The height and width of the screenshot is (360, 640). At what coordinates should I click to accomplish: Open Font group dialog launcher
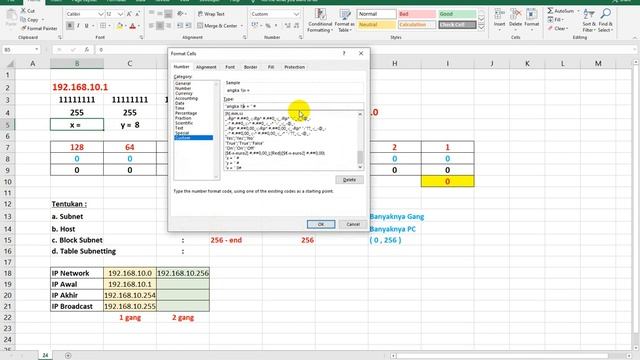coord(142,38)
